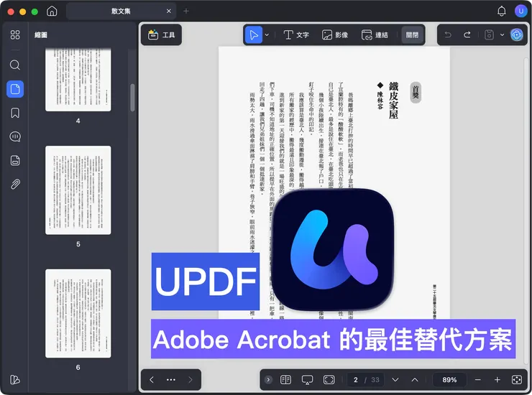Fit page to window icon

click(x=517, y=380)
